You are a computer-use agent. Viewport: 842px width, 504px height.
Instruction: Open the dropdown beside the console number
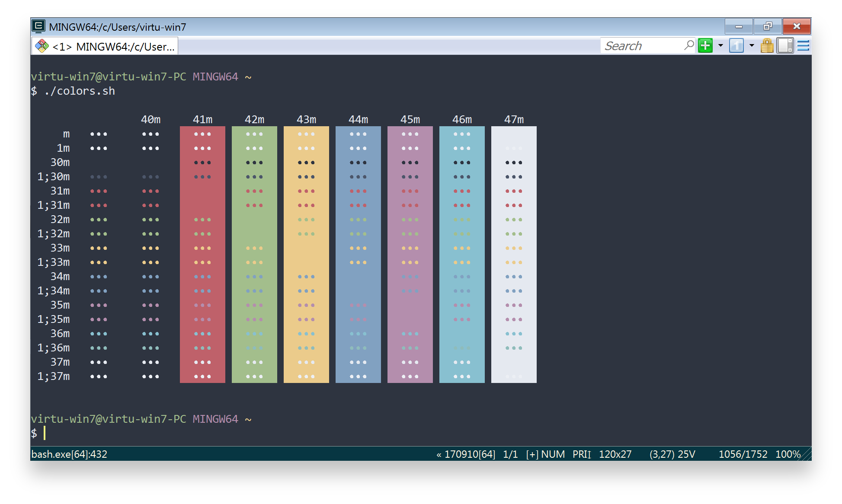752,45
